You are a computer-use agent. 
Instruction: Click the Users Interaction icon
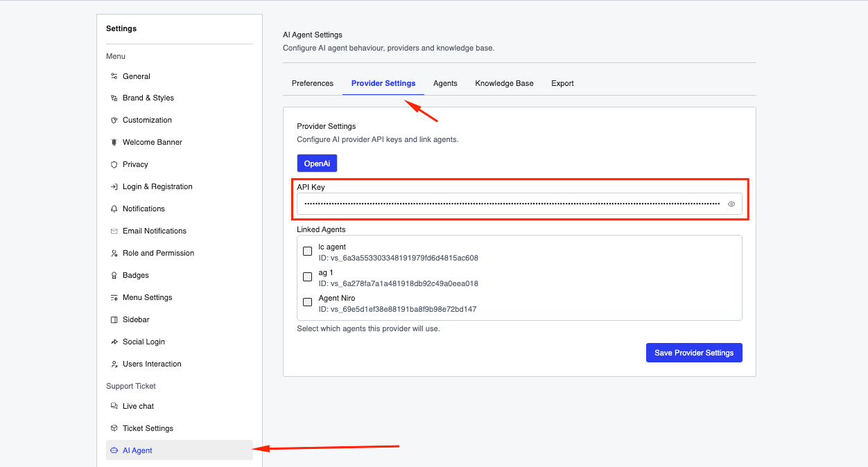coord(114,364)
